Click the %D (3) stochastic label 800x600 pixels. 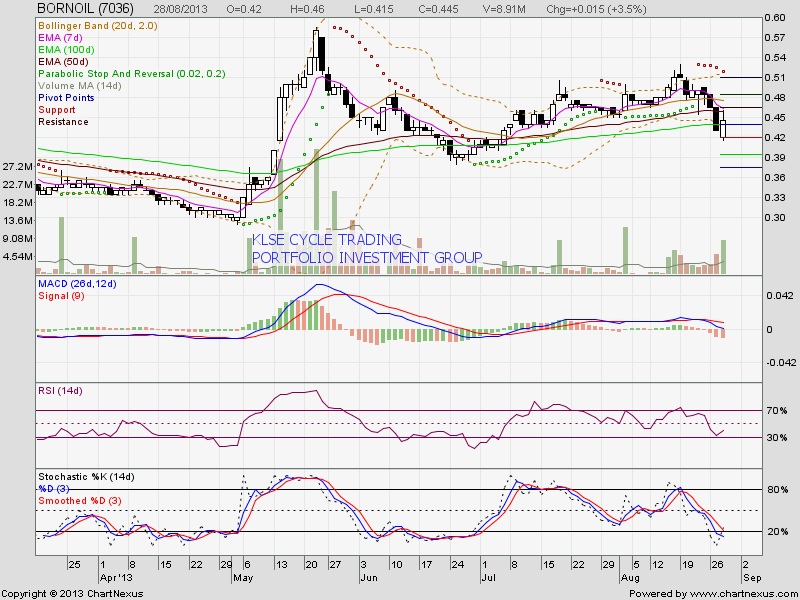[x=54, y=489]
